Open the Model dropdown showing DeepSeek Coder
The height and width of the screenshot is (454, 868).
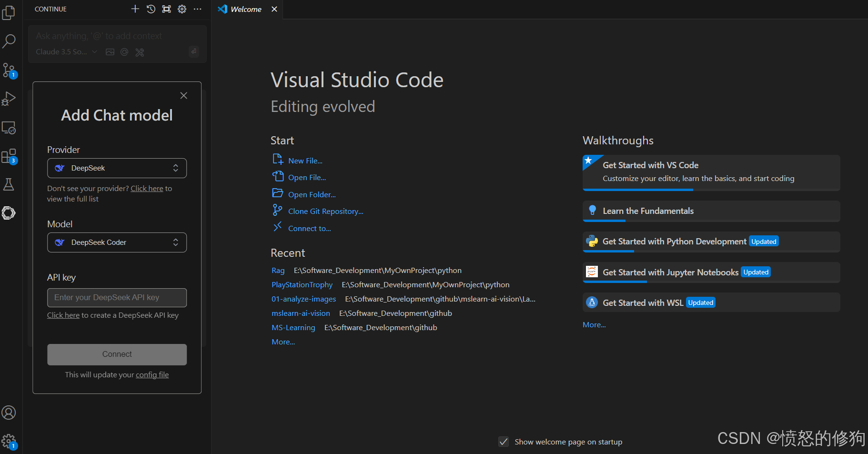[x=117, y=242]
